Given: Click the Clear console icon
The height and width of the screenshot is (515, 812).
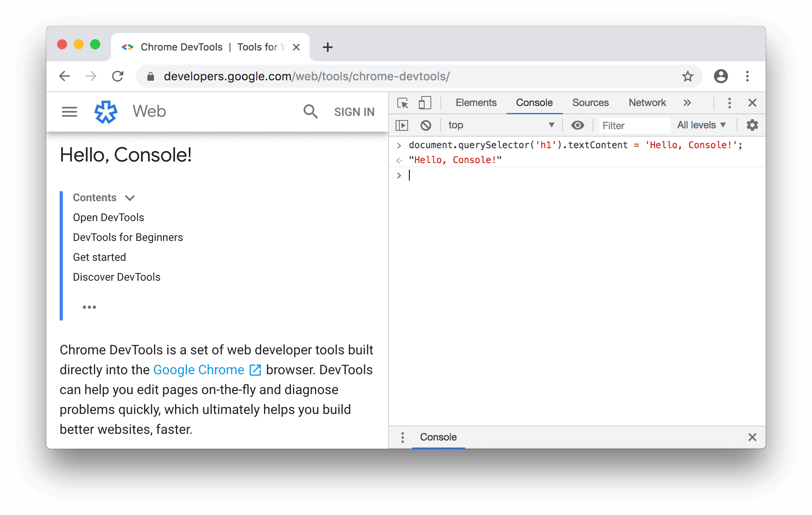Looking at the screenshot, I should click(x=426, y=125).
